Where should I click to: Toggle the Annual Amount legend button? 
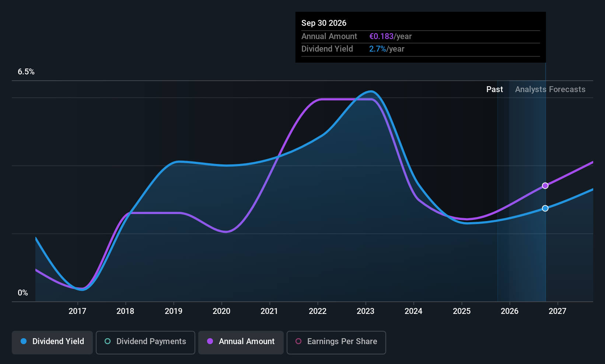point(241,342)
